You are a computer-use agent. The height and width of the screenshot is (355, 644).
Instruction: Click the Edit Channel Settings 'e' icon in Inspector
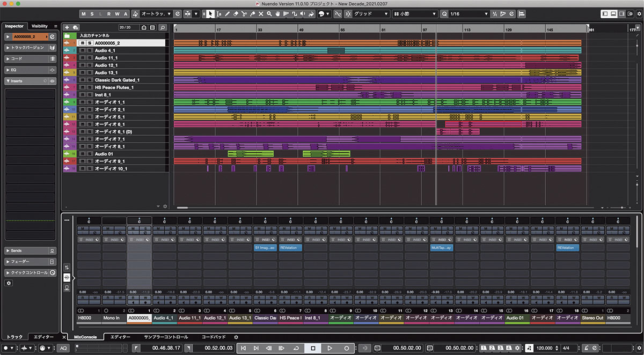coord(53,37)
